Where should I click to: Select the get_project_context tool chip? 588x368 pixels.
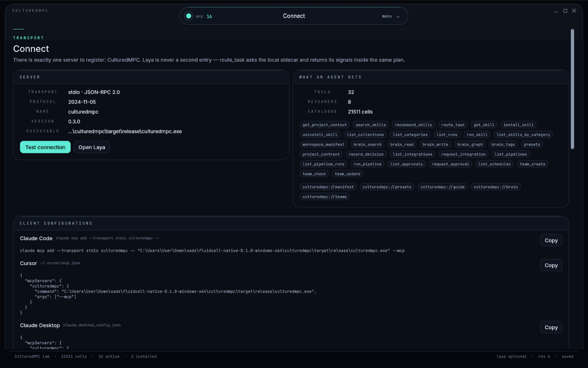325,125
